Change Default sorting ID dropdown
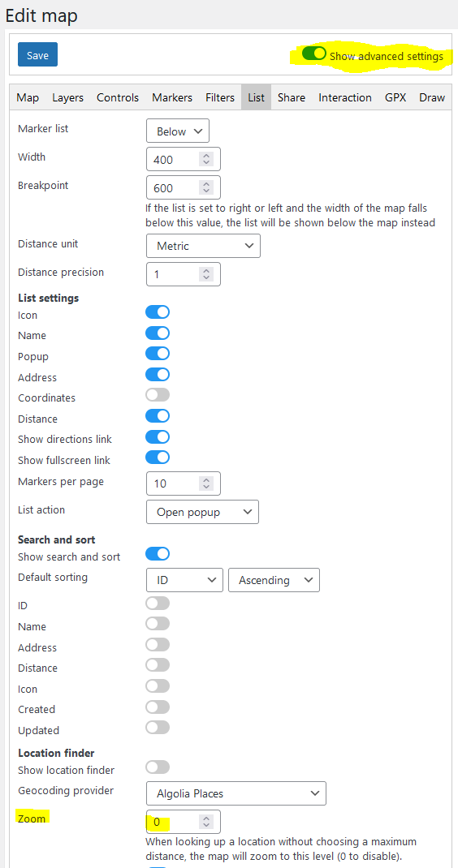Viewport: 458px width, 868px height. pos(184,580)
